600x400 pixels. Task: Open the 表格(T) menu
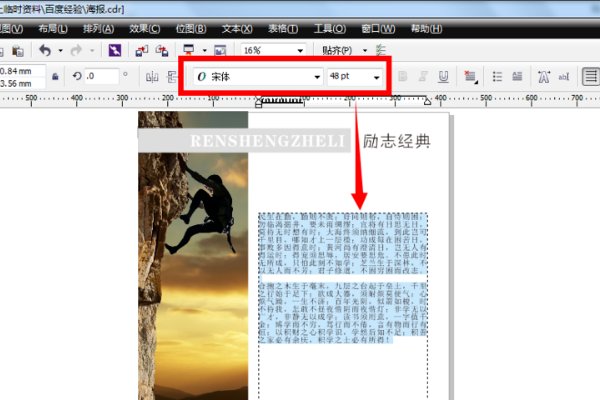[283, 29]
